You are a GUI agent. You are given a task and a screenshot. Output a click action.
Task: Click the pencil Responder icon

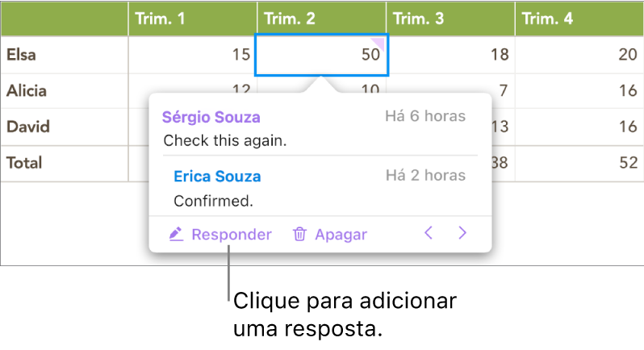tap(176, 235)
